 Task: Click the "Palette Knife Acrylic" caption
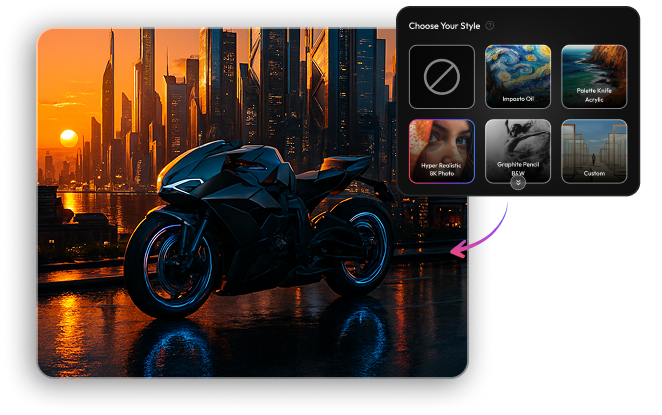(594, 96)
